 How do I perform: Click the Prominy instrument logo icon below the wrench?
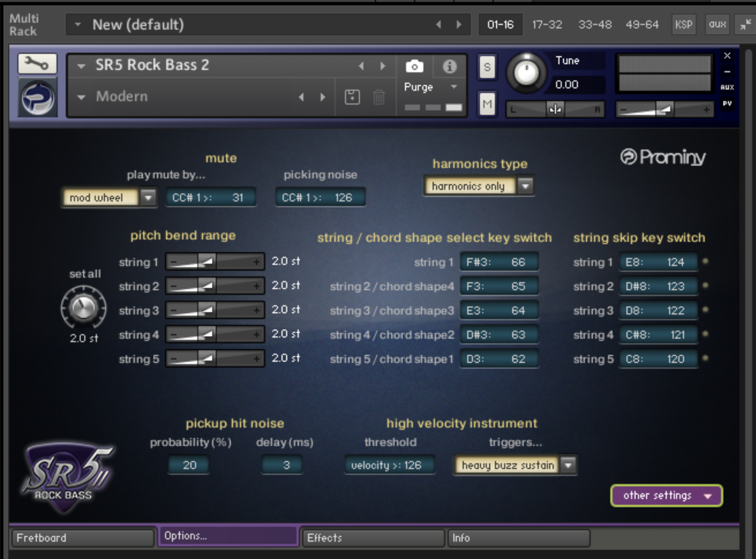coord(38,98)
